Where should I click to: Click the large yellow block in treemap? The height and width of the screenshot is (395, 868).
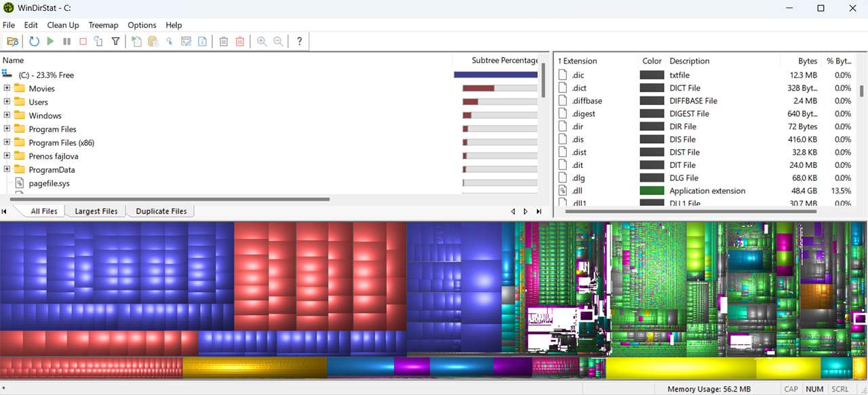pos(680,368)
